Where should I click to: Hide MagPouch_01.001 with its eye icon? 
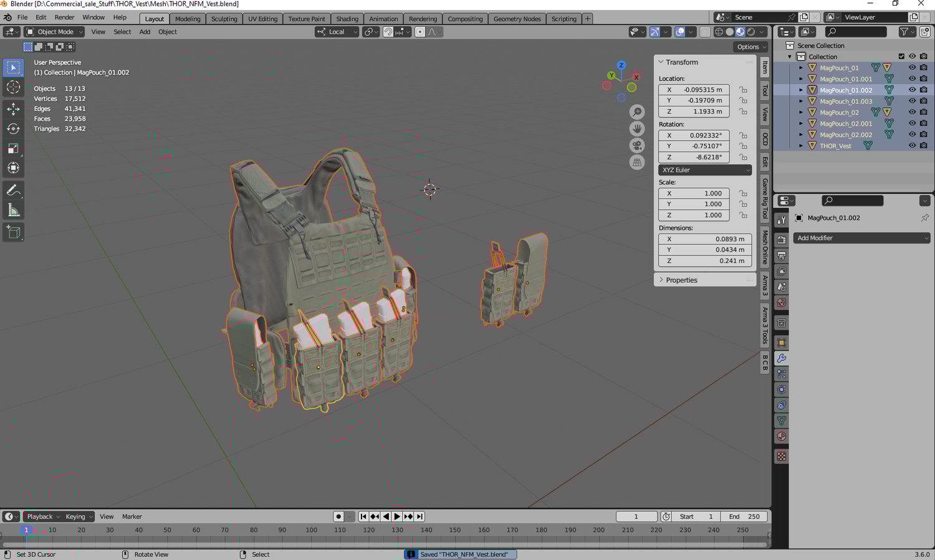pos(912,78)
